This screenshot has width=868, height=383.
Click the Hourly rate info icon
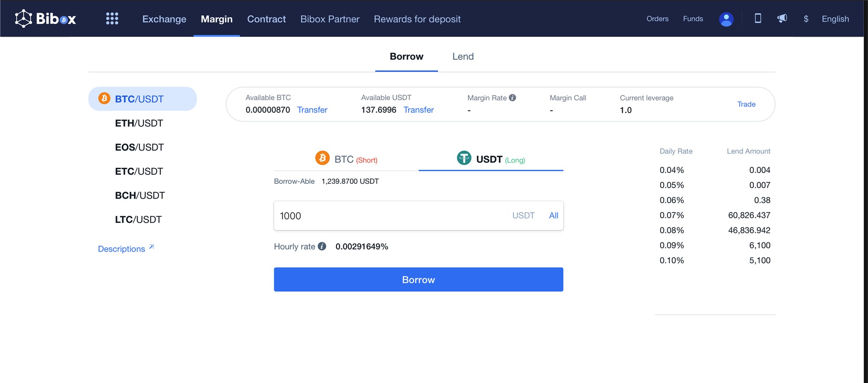click(x=322, y=246)
